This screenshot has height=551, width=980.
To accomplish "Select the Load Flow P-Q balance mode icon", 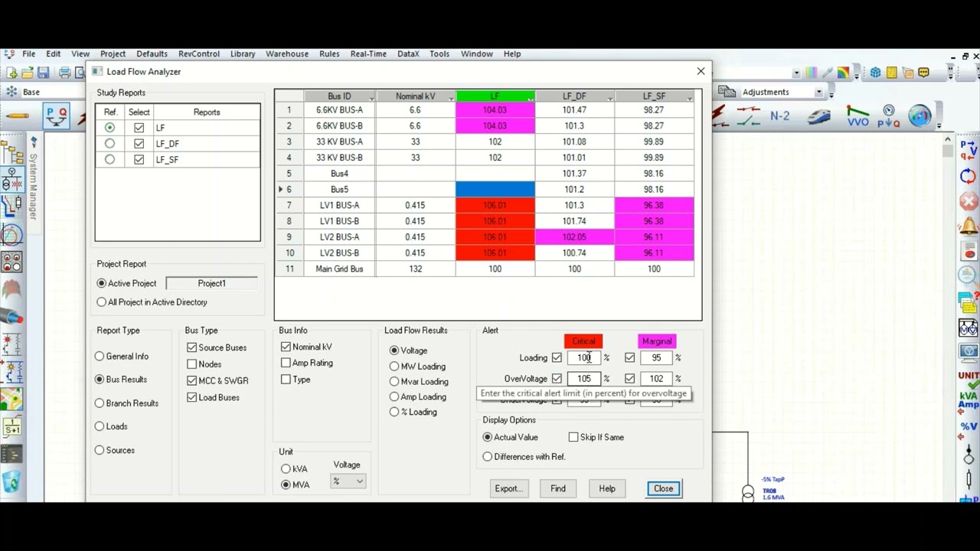I will (57, 116).
